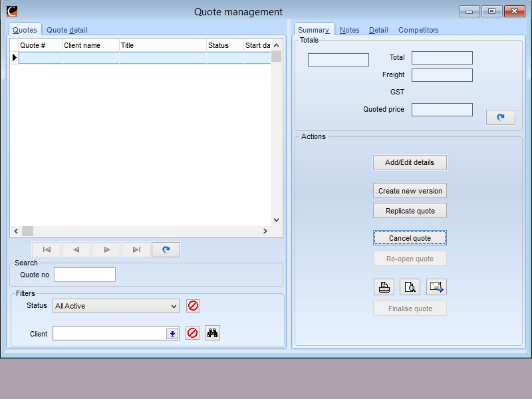Go to next quote record
532x399 pixels.
click(106, 250)
